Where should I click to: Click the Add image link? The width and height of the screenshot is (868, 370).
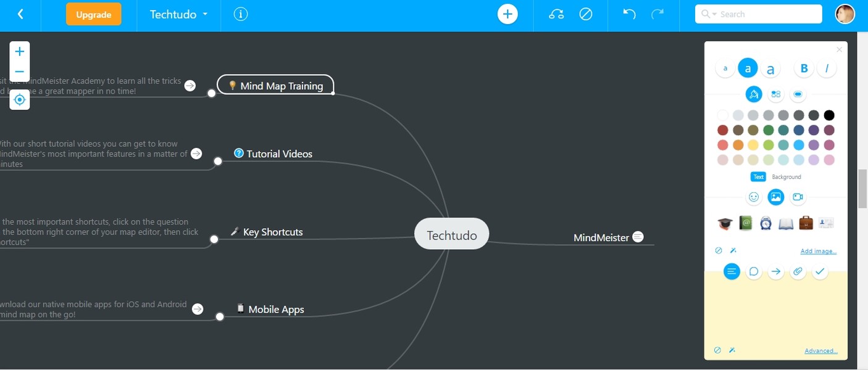(x=819, y=252)
